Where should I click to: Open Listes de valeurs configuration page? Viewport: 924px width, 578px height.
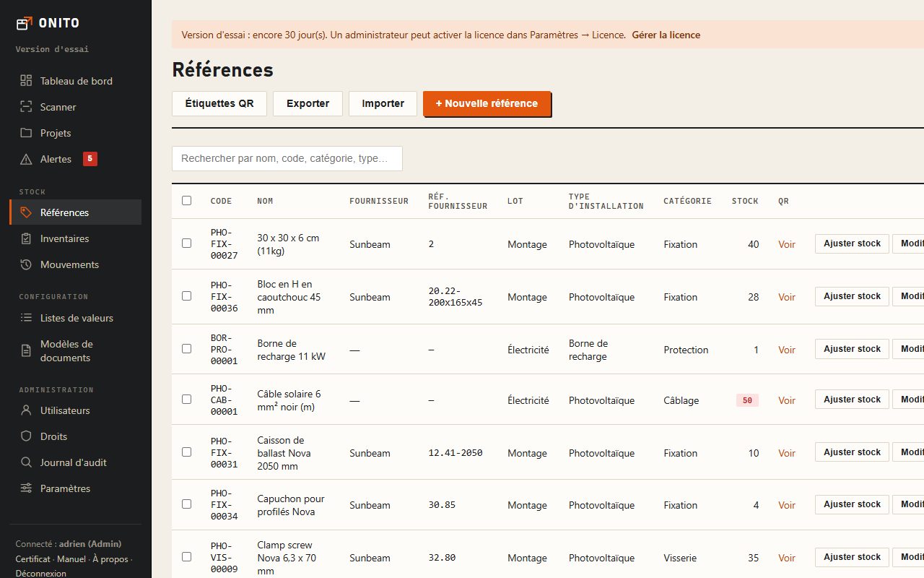coord(75,318)
